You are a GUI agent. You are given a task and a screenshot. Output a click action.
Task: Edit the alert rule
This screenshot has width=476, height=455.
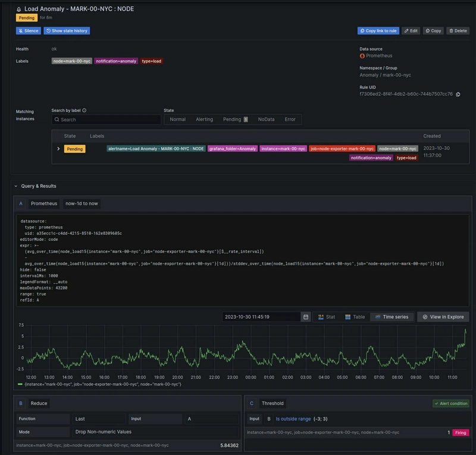tap(410, 30)
